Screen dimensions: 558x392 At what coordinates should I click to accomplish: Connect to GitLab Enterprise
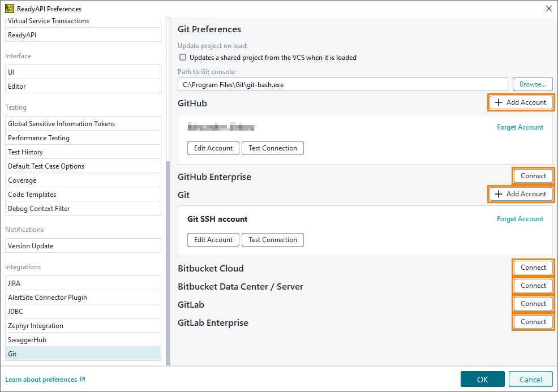533,322
